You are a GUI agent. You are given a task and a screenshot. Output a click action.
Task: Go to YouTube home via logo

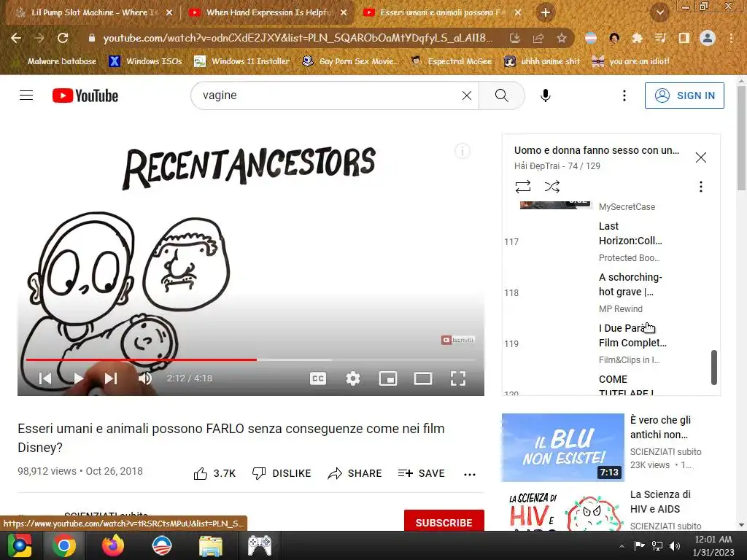click(x=85, y=96)
